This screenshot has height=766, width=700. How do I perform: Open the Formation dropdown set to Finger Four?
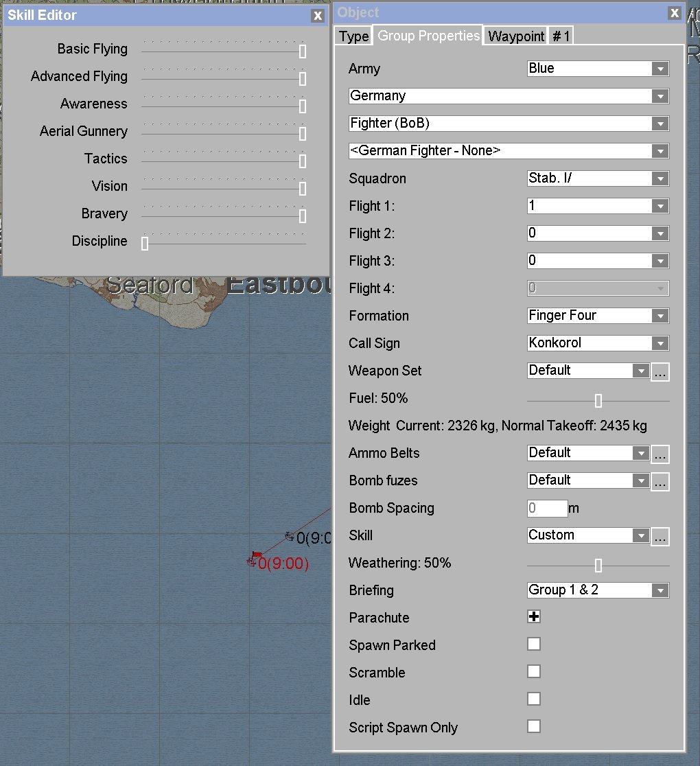[598, 316]
